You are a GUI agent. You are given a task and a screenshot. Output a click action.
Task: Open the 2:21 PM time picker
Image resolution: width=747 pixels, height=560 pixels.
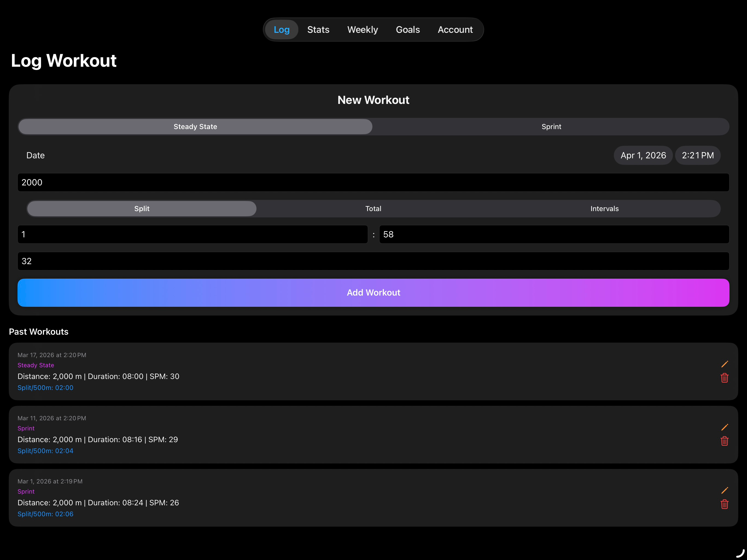698,155
